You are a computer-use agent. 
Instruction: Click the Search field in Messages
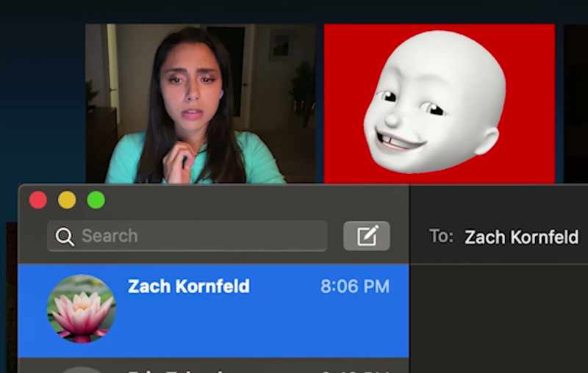[187, 236]
